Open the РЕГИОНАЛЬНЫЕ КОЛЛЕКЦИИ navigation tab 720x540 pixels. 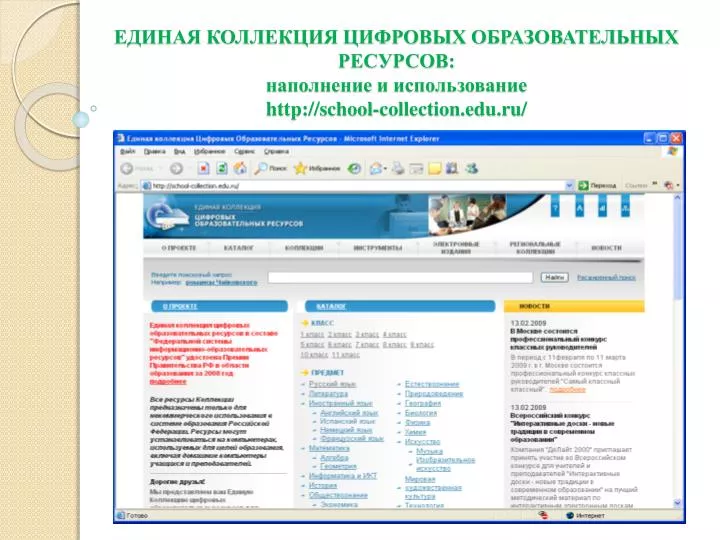[x=535, y=248]
